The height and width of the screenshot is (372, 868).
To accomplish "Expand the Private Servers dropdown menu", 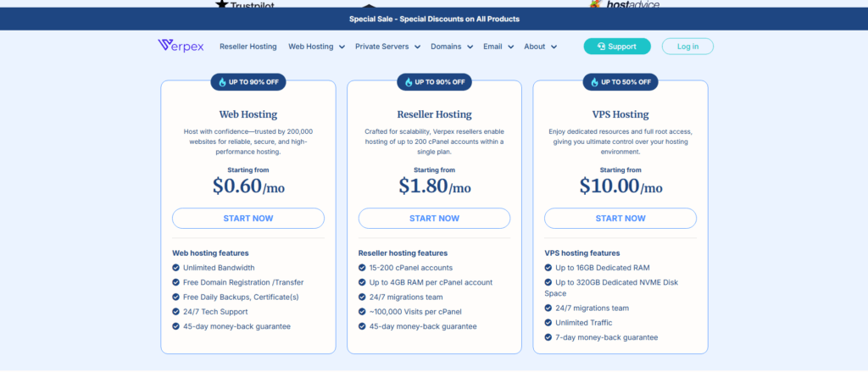I will click(x=388, y=47).
